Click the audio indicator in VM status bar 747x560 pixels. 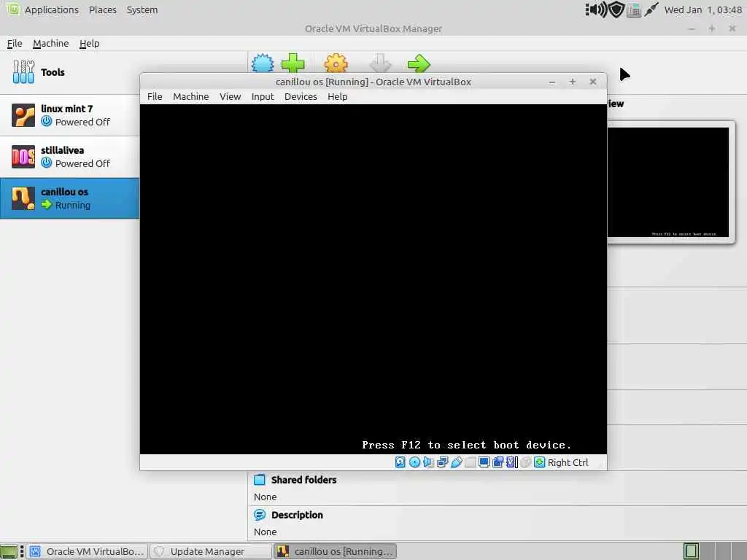click(x=428, y=462)
